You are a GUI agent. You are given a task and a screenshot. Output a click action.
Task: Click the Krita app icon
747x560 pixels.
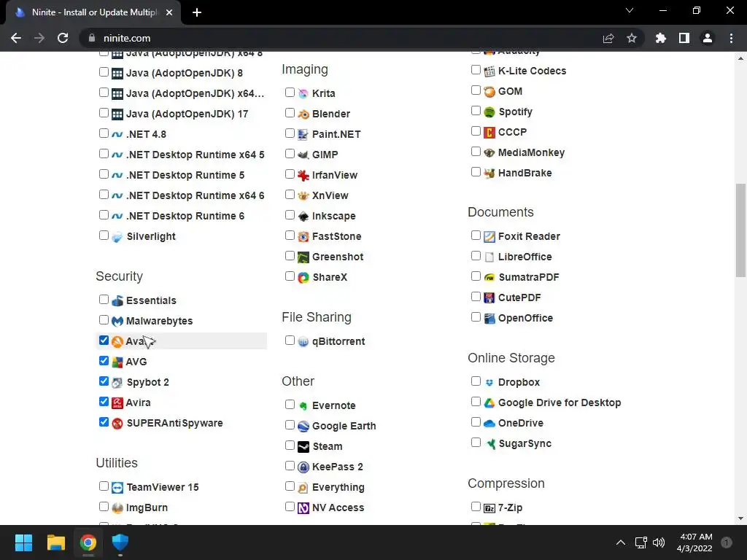point(303,94)
